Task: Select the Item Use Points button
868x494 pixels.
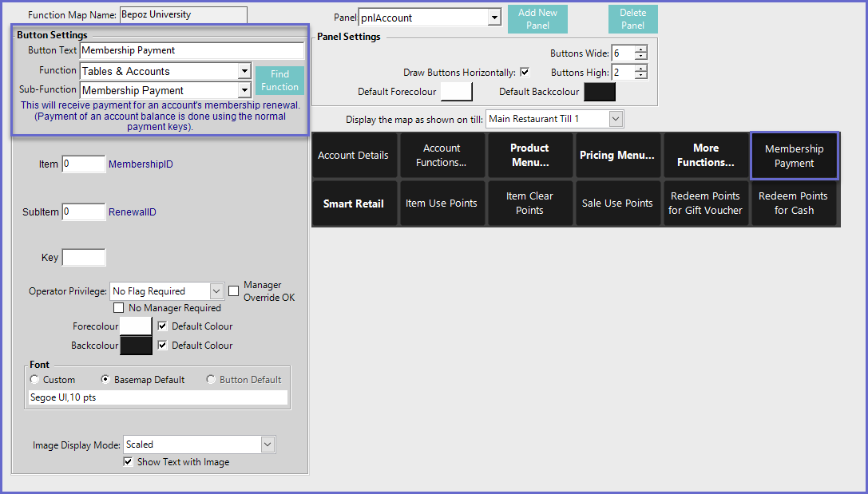Action: pyautogui.click(x=442, y=204)
